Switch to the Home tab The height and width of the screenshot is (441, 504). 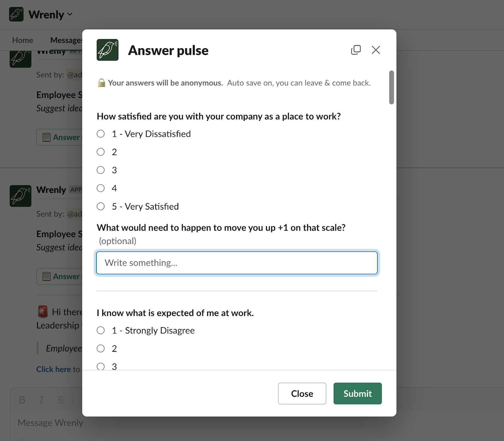(23, 40)
